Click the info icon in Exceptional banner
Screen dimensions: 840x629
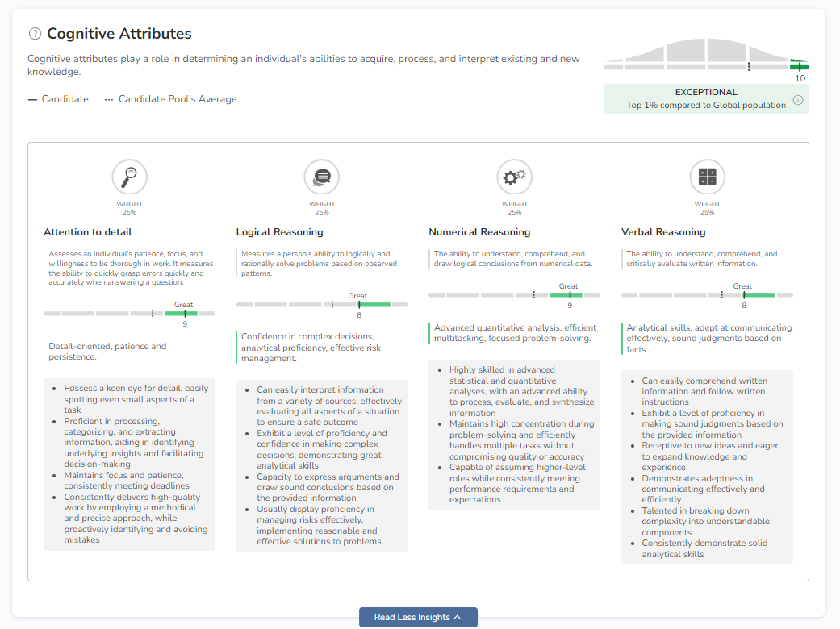(x=798, y=100)
